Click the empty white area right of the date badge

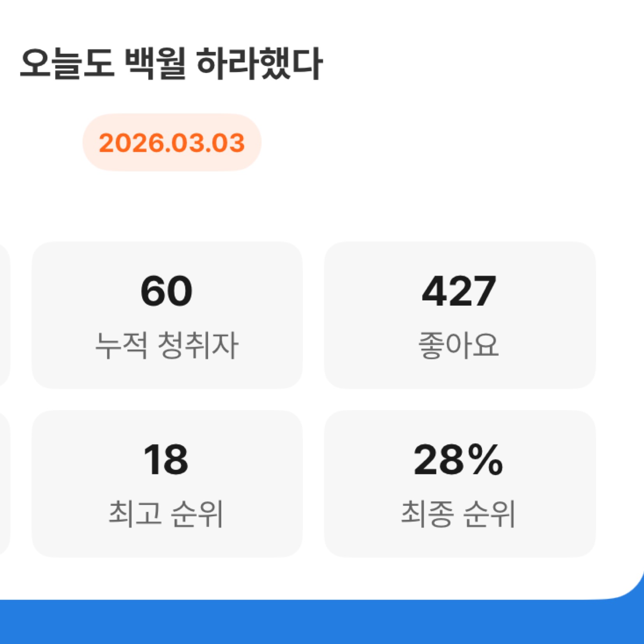click(429, 143)
